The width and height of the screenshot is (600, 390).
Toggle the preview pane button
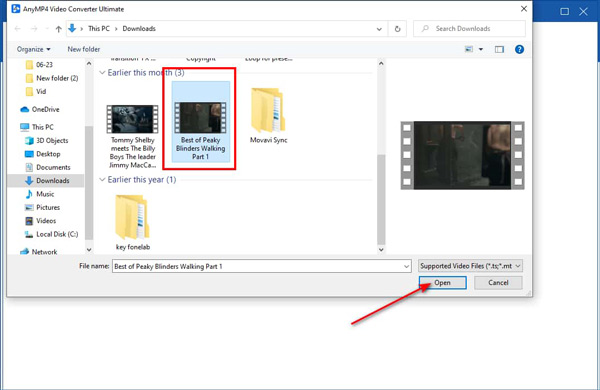point(499,49)
